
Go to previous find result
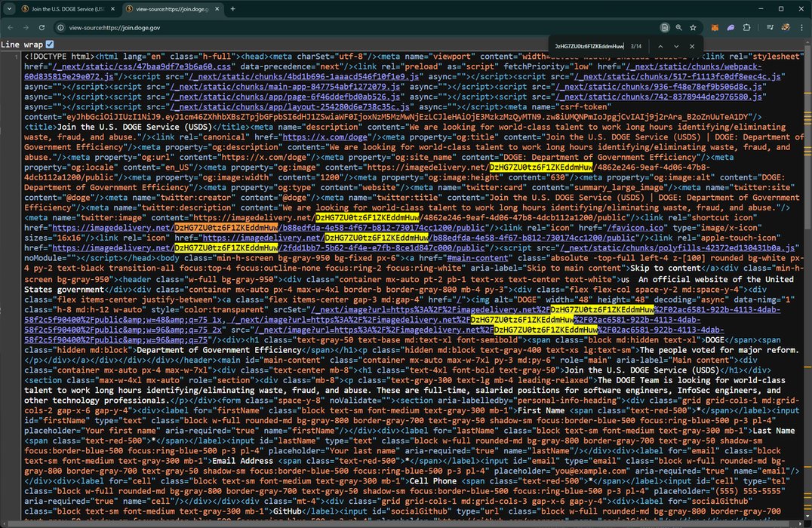click(660, 47)
